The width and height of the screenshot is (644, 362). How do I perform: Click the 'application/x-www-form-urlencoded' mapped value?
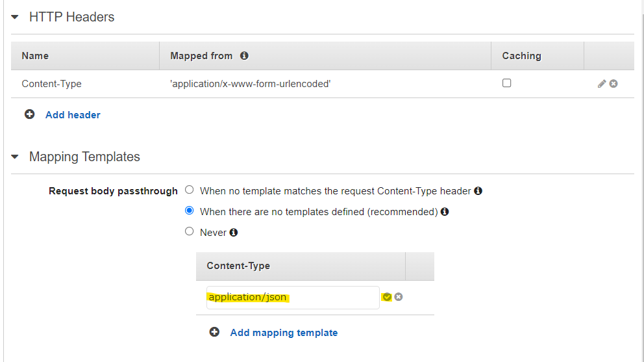tap(251, 84)
